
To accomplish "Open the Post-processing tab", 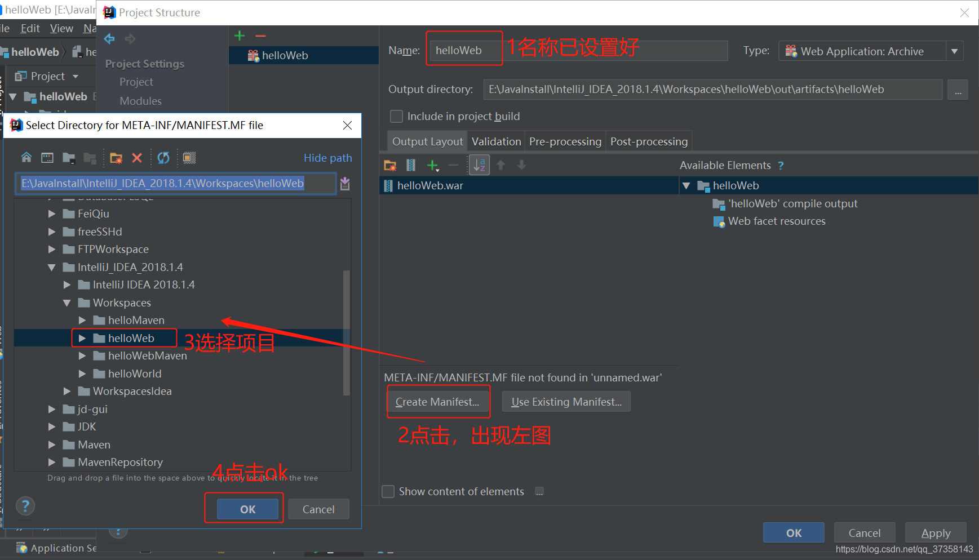I will click(x=649, y=141).
